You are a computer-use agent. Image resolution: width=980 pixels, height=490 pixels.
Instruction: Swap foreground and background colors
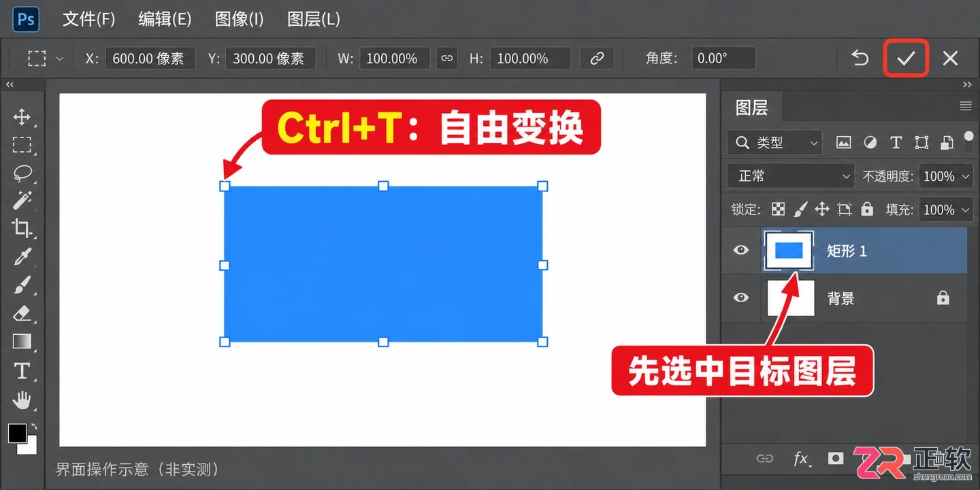coord(34,427)
